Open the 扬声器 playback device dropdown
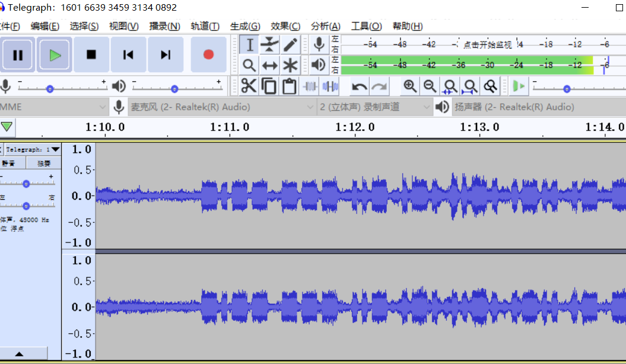Image resolution: width=626 pixels, height=364 pixels. click(539, 107)
